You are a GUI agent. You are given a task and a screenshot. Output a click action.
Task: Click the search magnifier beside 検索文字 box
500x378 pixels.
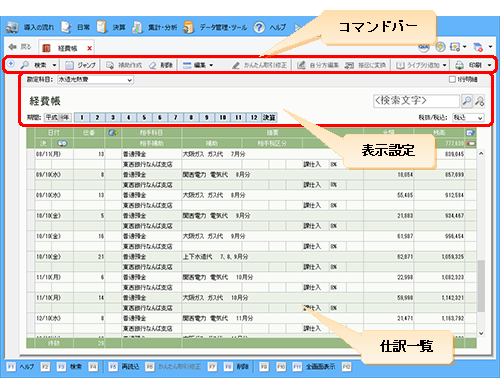pyautogui.click(x=467, y=101)
